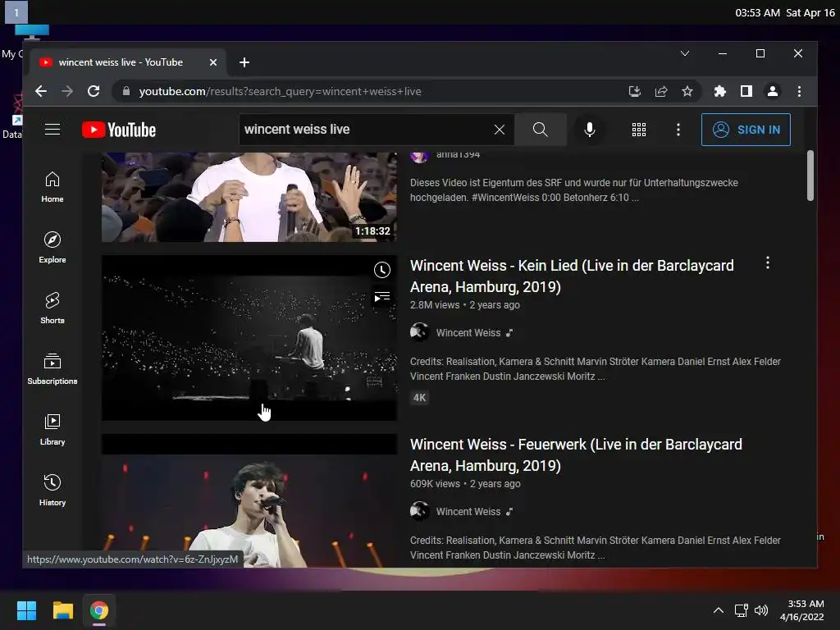Viewport: 840px width, 630px height.
Task: Go to Home in sidebar
Action: click(52, 188)
